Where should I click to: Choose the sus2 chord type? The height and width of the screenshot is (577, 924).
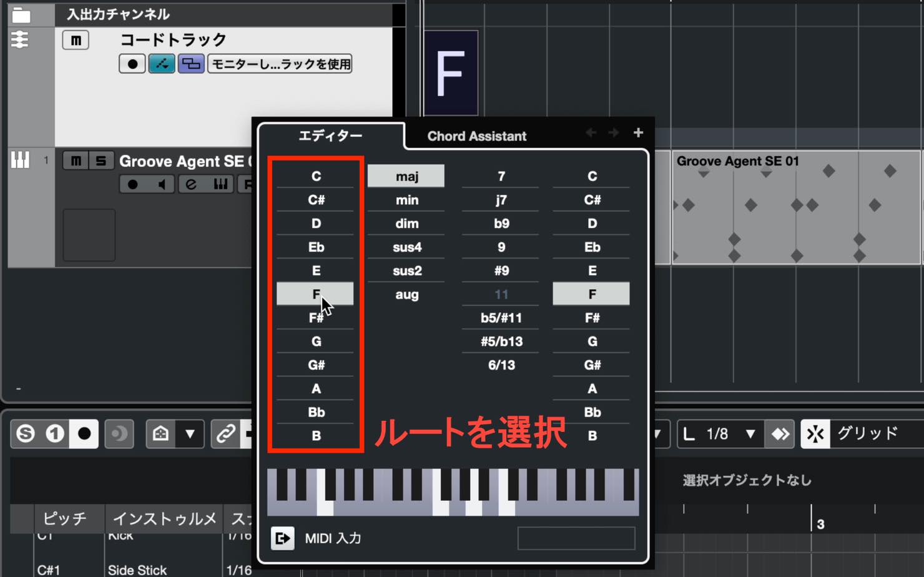(406, 271)
